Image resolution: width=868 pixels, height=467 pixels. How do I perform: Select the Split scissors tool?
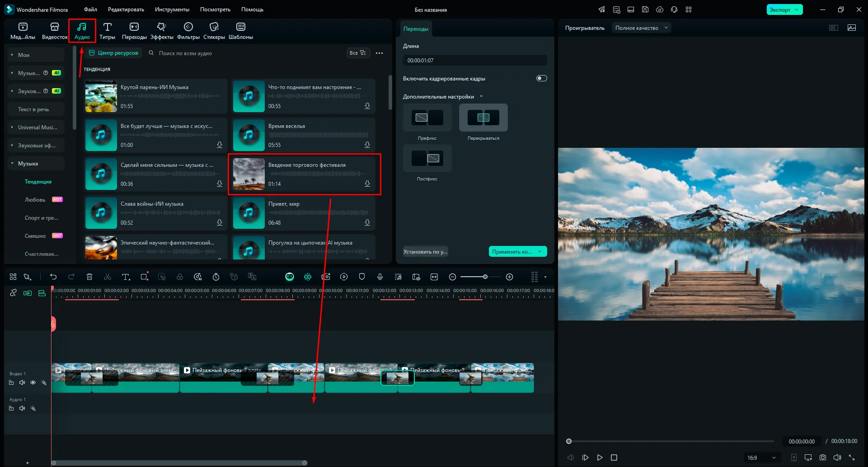pyautogui.click(x=108, y=277)
